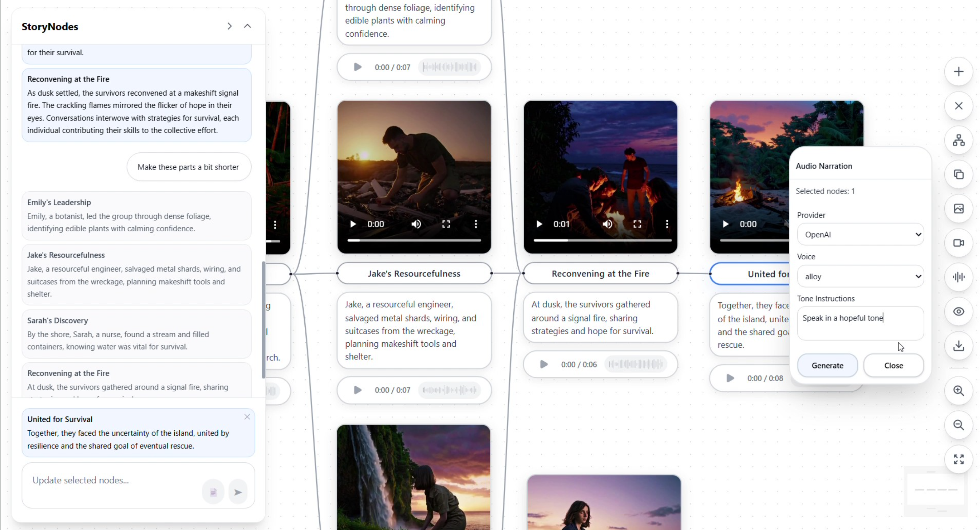This screenshot has height=530, width=980.
Task: Open the node hierarchy layout icon
Action: 958,140
